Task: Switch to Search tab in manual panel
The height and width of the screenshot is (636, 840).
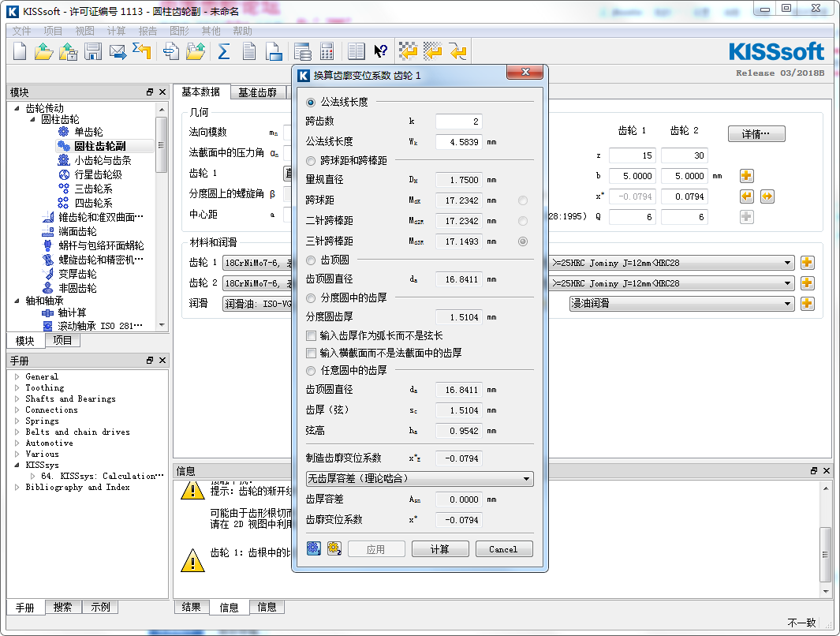Action: (62, 607)
